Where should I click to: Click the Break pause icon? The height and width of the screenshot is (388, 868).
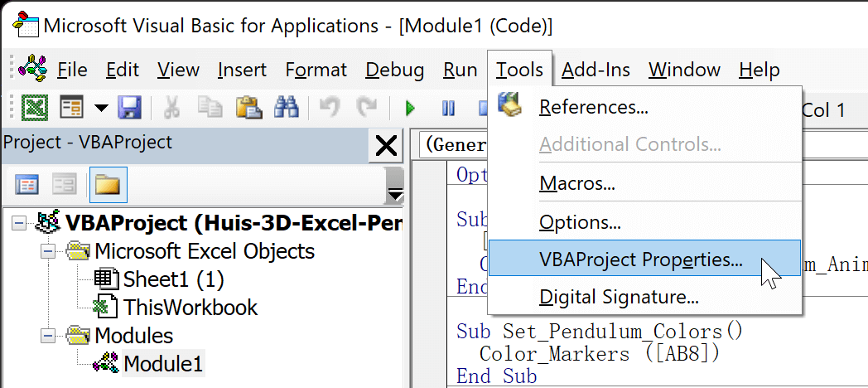pos(448,108)
